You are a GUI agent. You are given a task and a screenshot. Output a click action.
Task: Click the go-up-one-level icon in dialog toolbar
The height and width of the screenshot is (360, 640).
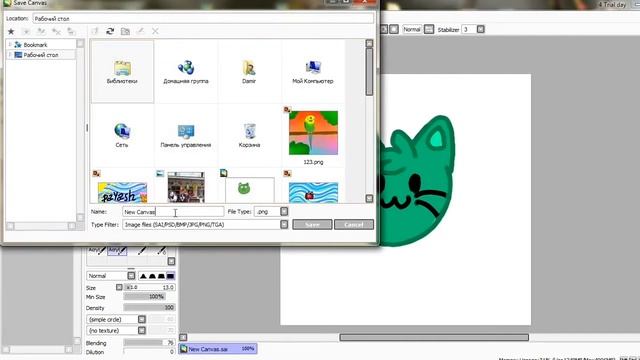point(95,31)
